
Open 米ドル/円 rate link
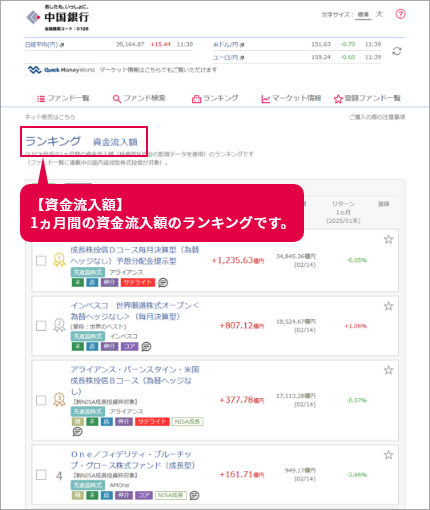tap(229, 45)
